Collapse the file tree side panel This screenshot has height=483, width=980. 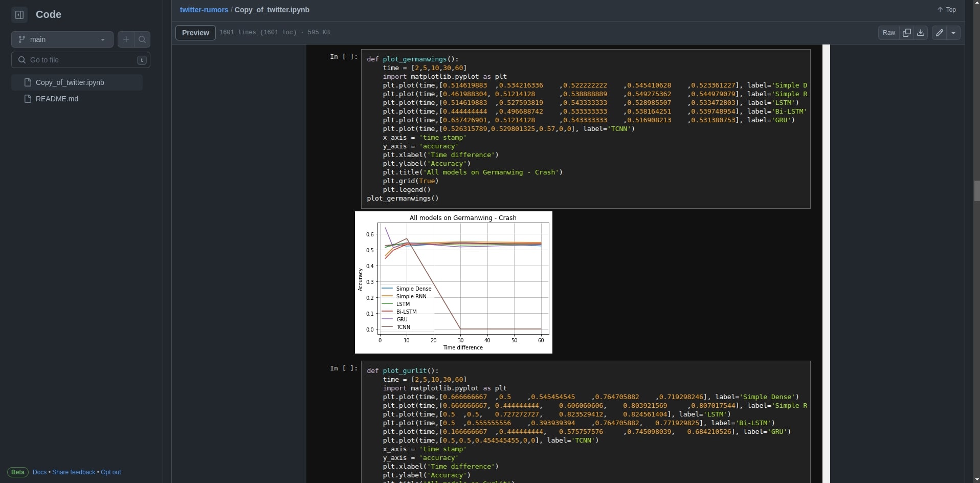click(19, 15)
